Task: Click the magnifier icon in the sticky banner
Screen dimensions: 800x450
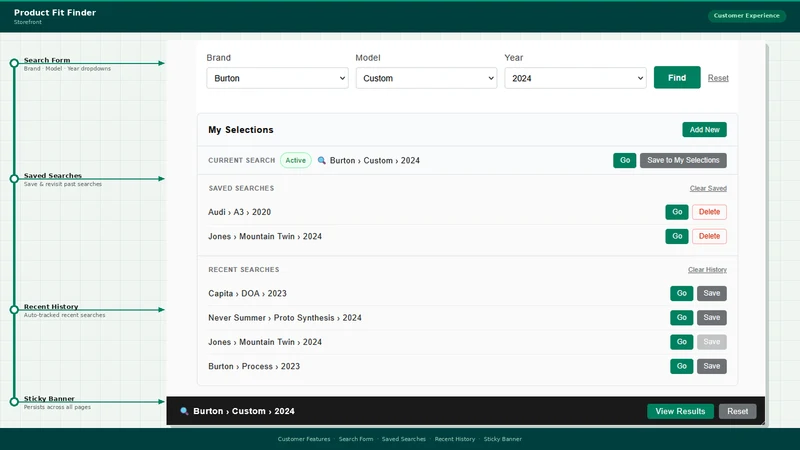Action: click(x=184, y=411)
